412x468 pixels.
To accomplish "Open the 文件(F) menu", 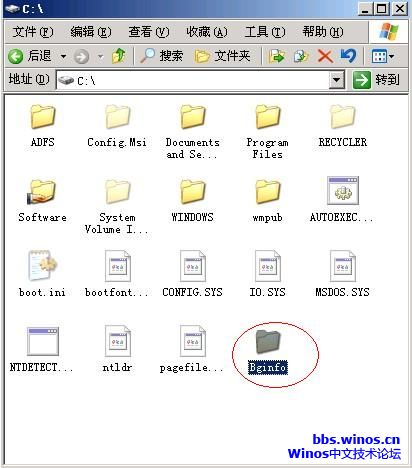I will tap(33, 32).
